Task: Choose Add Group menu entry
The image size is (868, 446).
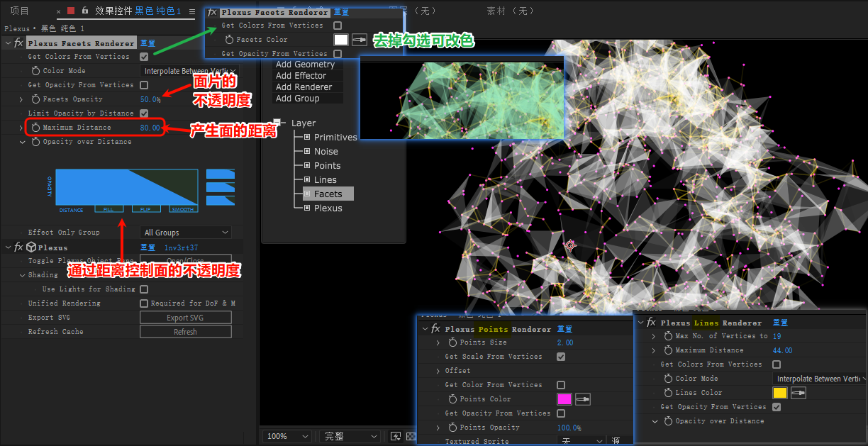Action: click(308, 99)
